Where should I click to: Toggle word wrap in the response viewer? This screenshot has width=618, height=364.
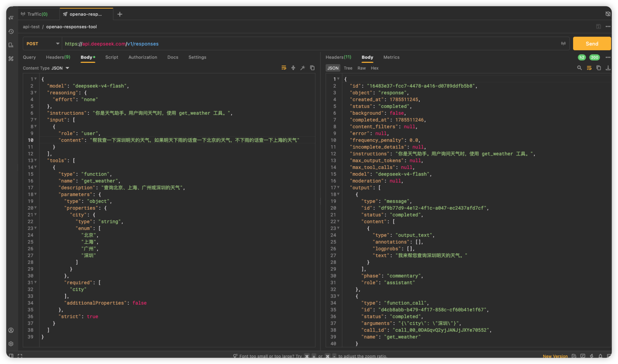click(x=589, y=68)
